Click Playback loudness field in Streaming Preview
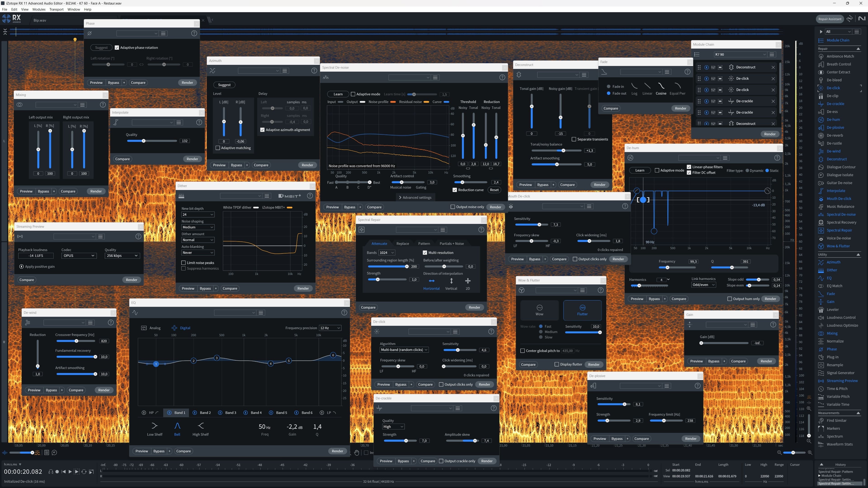Screen dimensions: 868x488 point(36,256)
